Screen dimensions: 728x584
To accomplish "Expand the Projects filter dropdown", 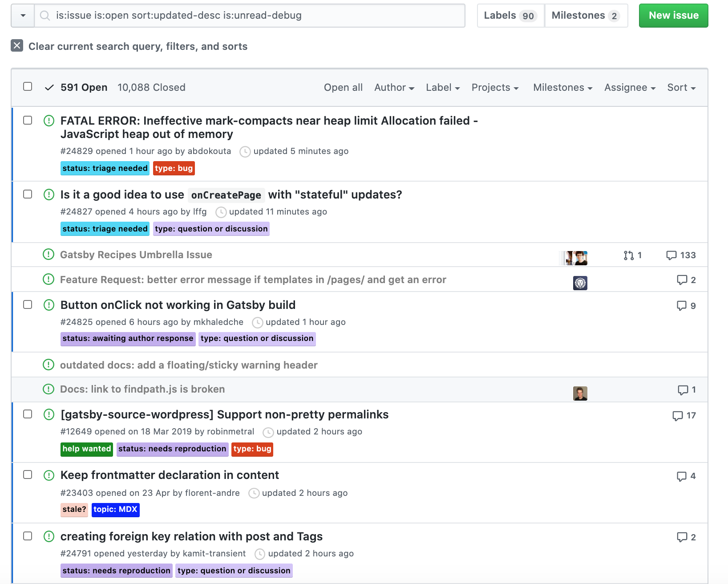I will click(495, 88).
